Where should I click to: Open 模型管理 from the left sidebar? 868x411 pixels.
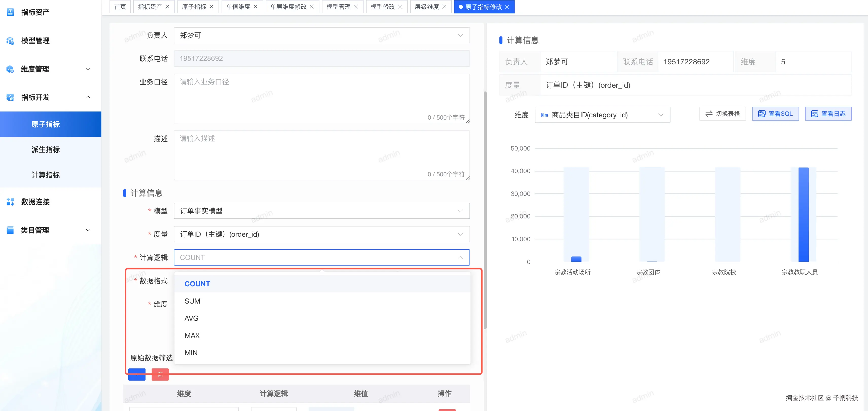35,41
